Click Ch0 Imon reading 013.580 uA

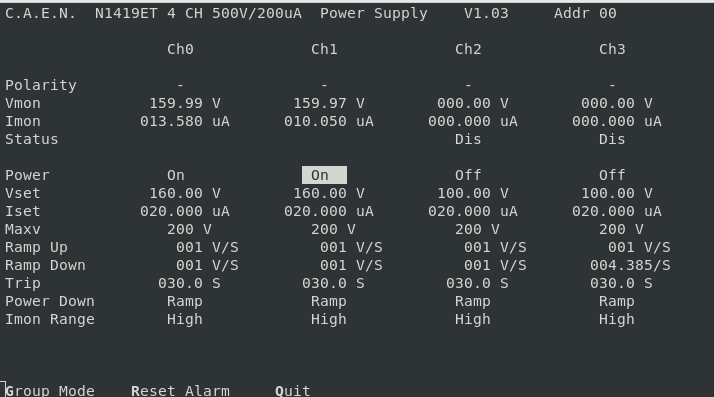point(185,122)
